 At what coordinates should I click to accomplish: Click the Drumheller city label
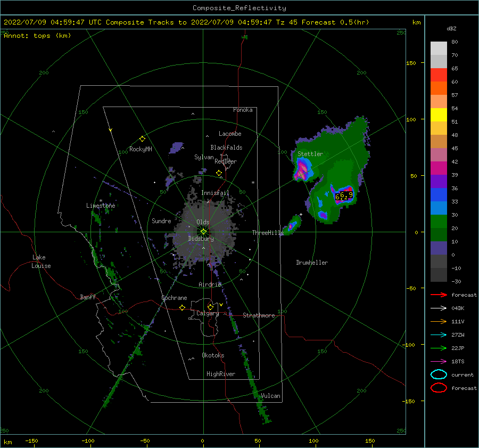pos(312,263)
